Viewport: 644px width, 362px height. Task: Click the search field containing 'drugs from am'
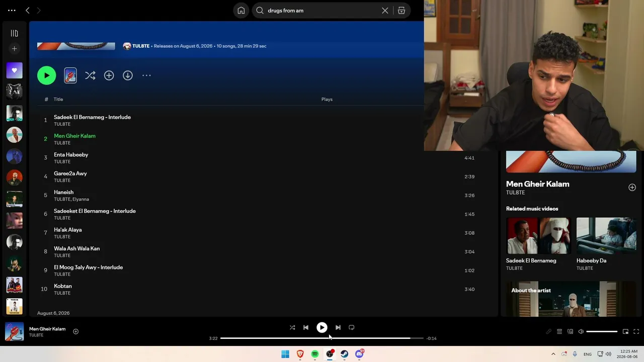coord(322,11)
